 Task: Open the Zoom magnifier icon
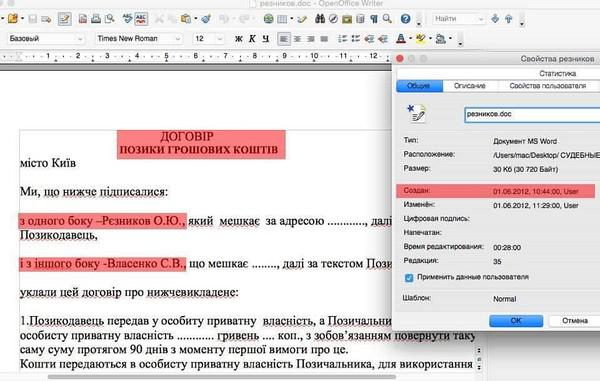coord(387,18)
